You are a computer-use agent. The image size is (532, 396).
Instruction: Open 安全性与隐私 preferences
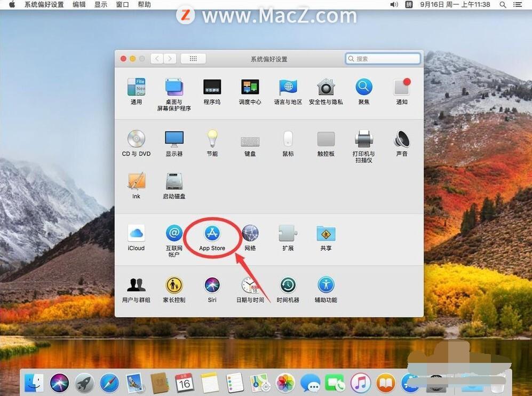pos(325,86)
